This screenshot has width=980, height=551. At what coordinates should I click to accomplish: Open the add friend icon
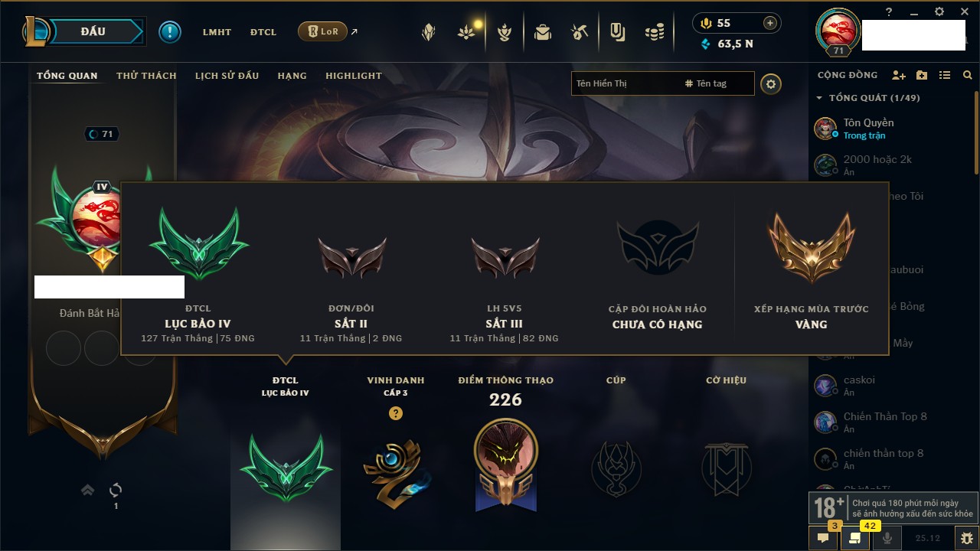point(899,75)
